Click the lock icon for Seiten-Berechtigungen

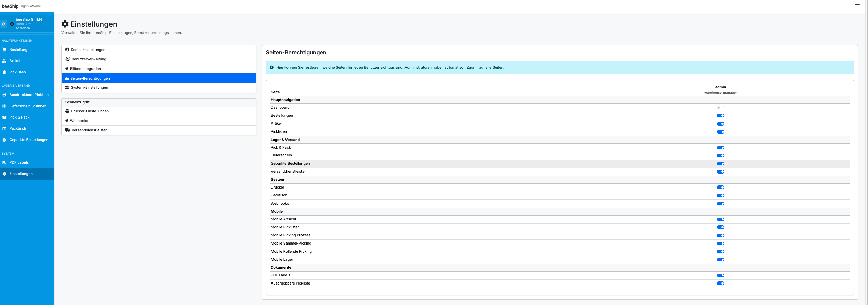coord(67,78)
